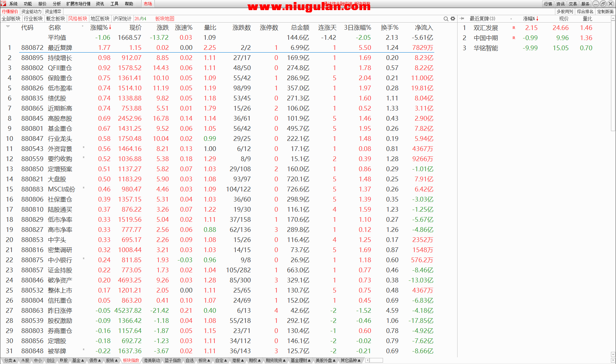Screen dimensions: 616x364
Task: Open the 分析 menu
Action: pos(57,4)
